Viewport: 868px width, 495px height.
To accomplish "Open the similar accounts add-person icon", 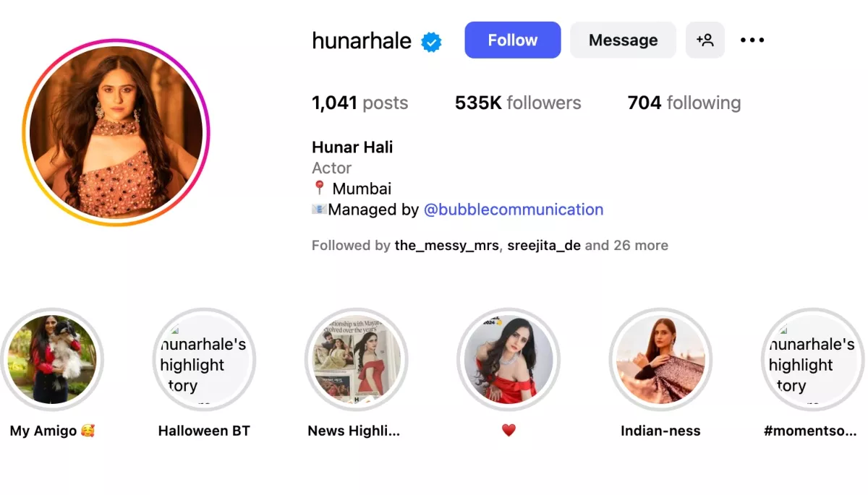I will click(x=705, y=40).
